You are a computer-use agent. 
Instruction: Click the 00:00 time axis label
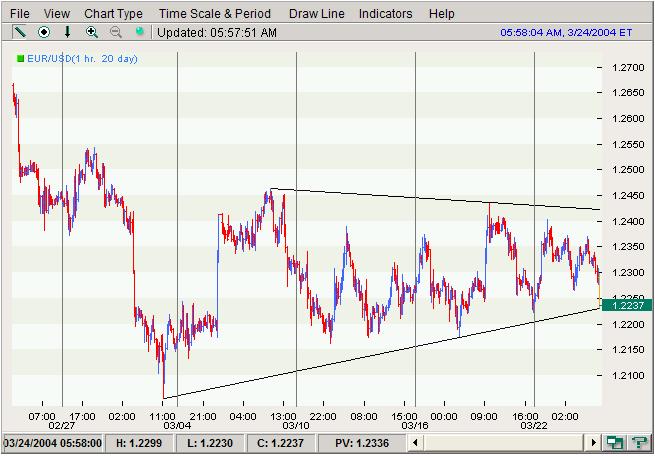click(x=444, y=416)
